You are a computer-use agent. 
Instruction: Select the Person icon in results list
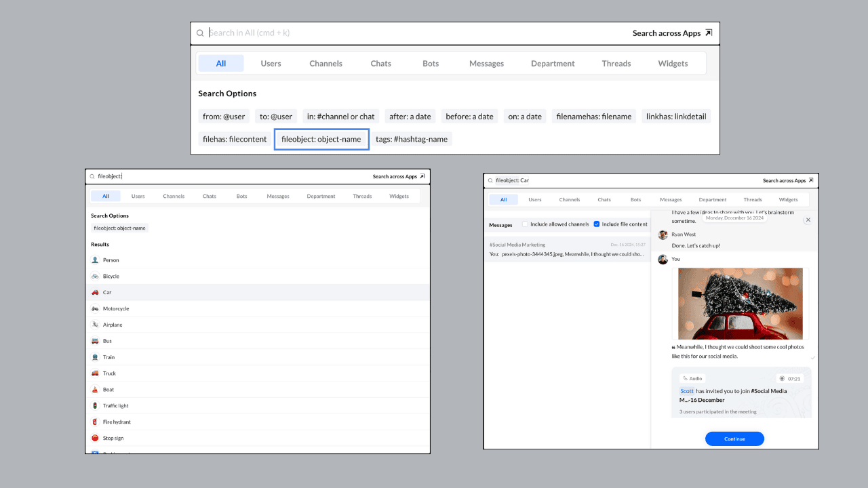click(x=95, y=260)
